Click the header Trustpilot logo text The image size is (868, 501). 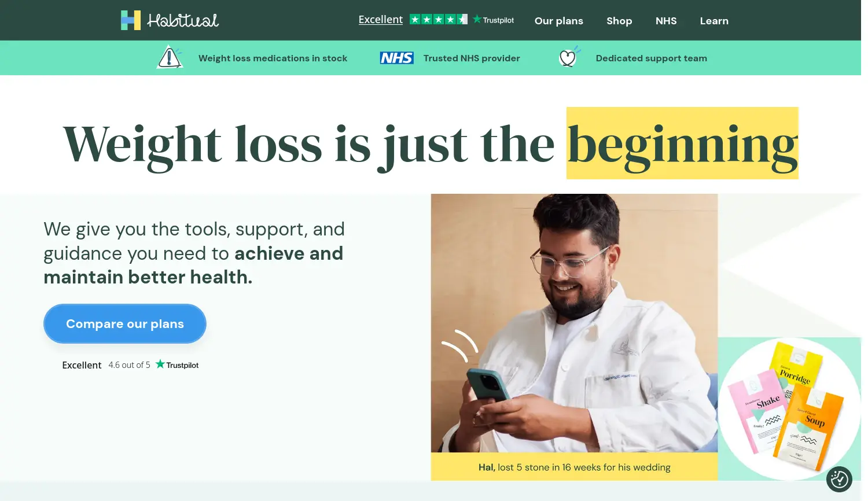point(494,20)
